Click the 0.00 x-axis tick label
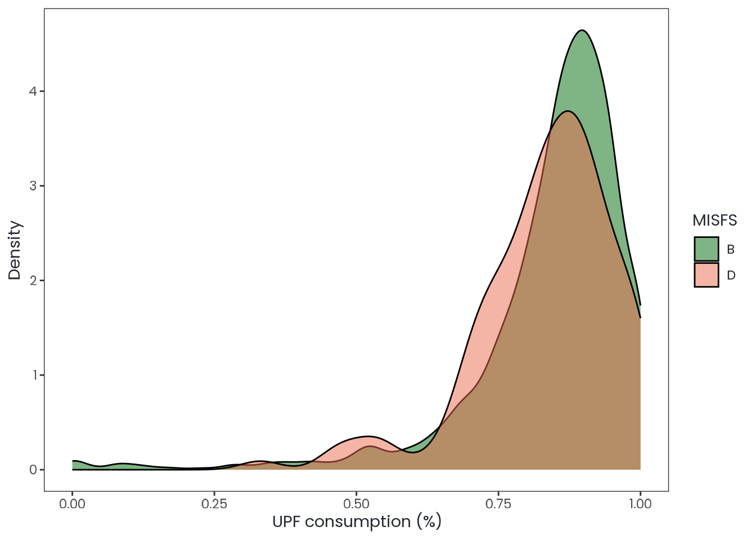This screenshot has width=756, height=540. tap(73, 504)
